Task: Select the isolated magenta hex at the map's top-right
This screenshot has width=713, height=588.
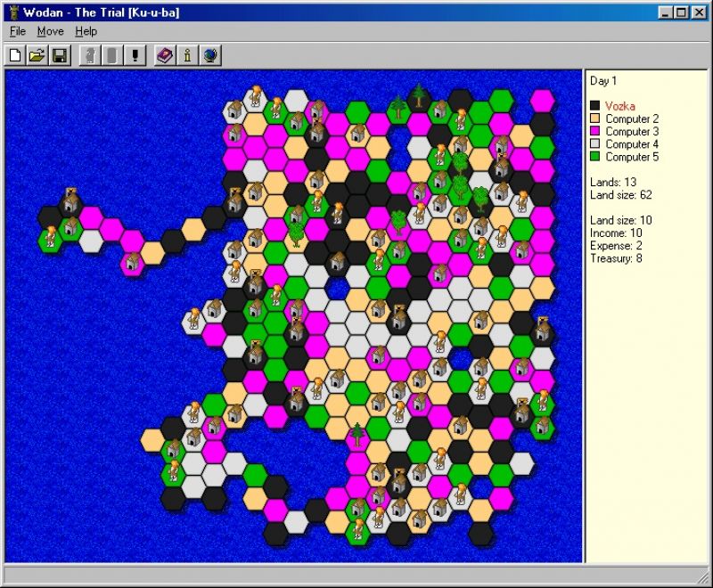Action: coord(542,101)
